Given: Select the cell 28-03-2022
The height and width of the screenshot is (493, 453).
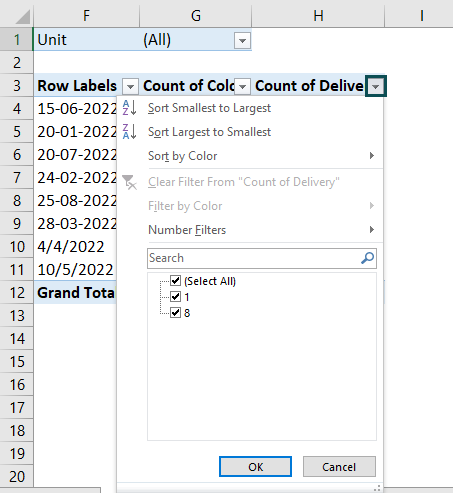Looking at the screenshot, I should 75,224.
